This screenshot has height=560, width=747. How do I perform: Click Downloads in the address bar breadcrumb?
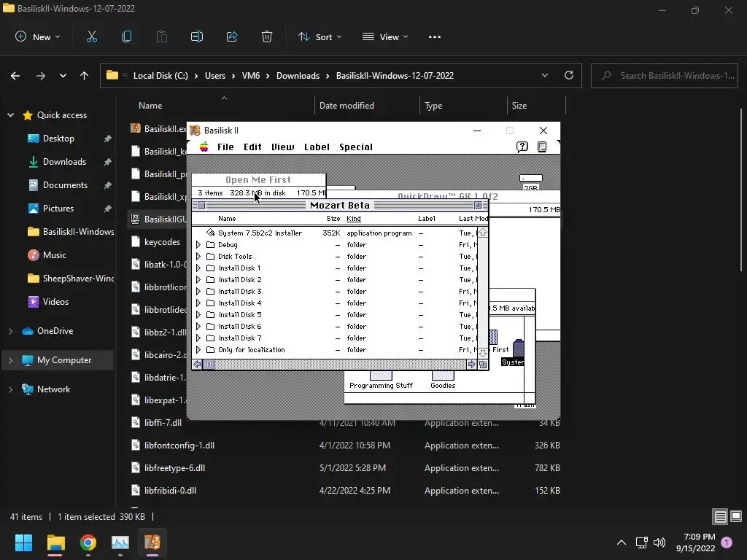(298, 76)
